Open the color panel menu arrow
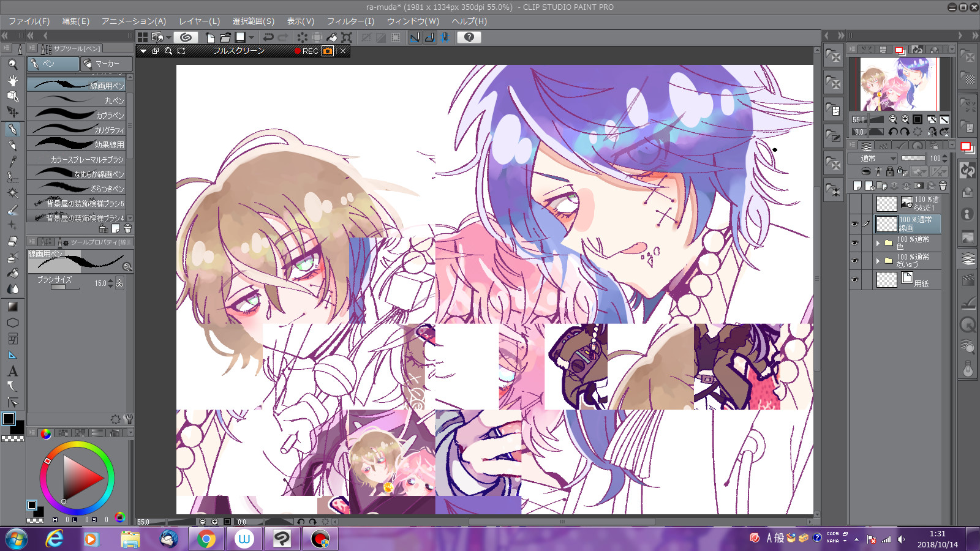 [x=130, y=433]
